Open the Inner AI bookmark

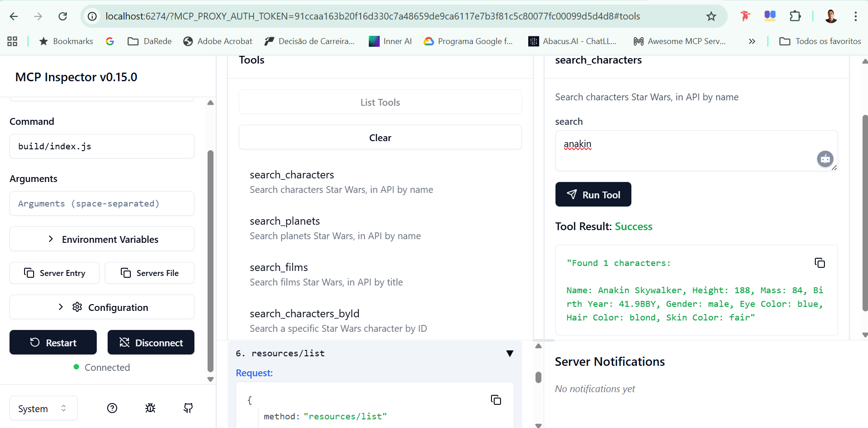coord(390,41)
